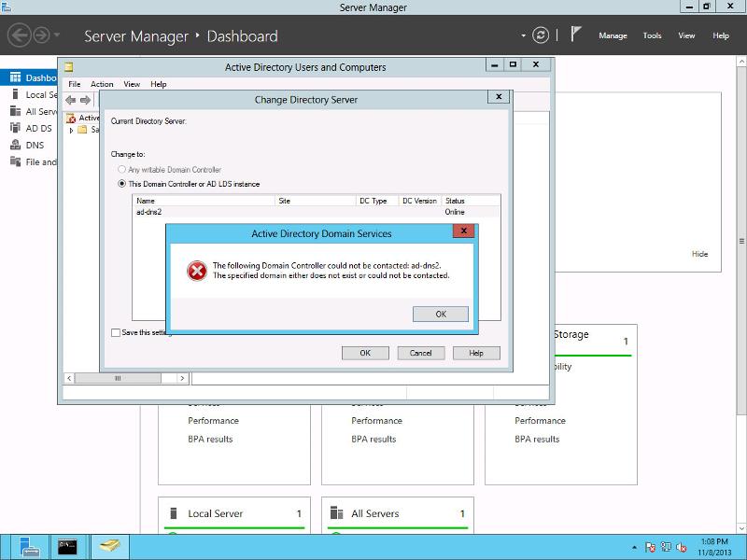Click the All Servers tile icon
This screenshot has width=747, height=560.
point(336,512)
